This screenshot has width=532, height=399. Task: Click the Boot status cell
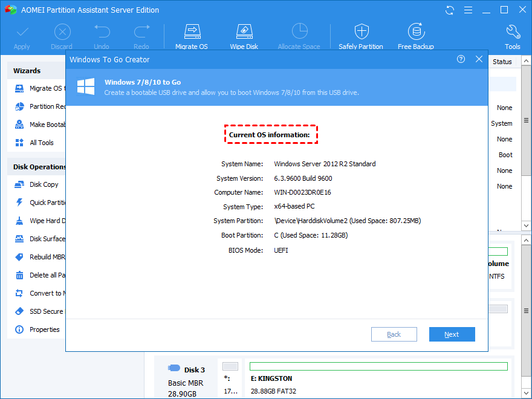(x=505, y=155)
